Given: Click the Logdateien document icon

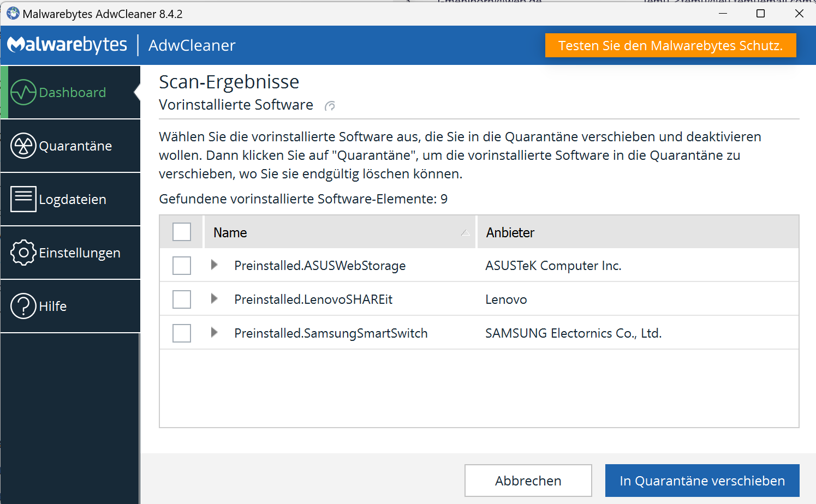Looking at the screenshot, I should pos(23,199).
